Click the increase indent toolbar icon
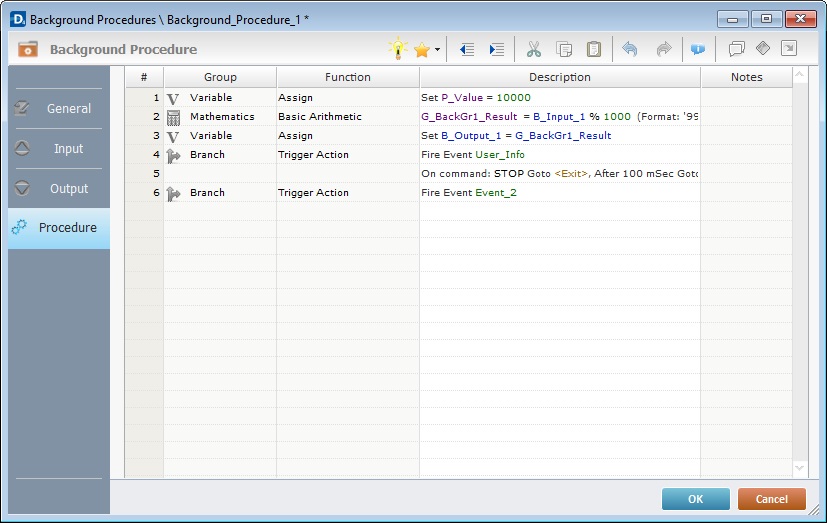The width and height of the screenshot is (827, 523). 496,49
